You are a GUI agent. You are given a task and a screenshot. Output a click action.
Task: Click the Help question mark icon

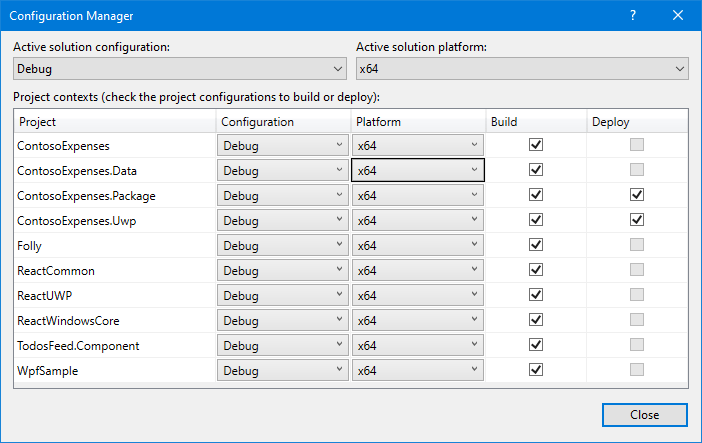point(633,16)
